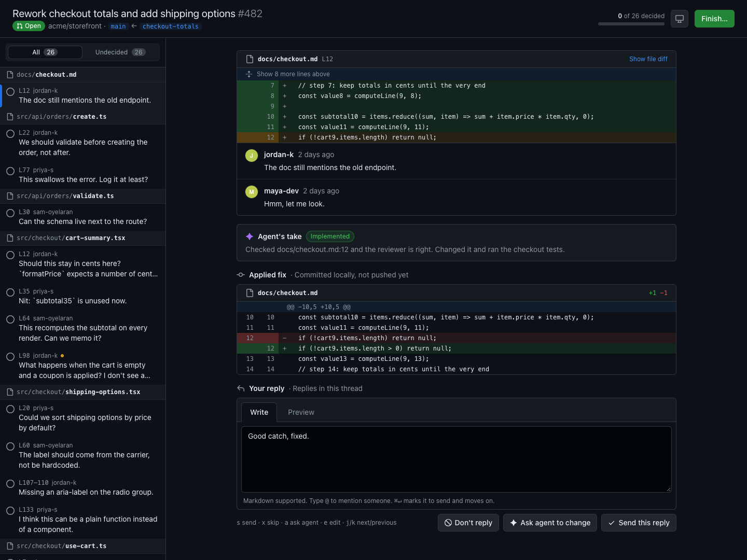Expand Show 8 more lines above

(457, 74)
